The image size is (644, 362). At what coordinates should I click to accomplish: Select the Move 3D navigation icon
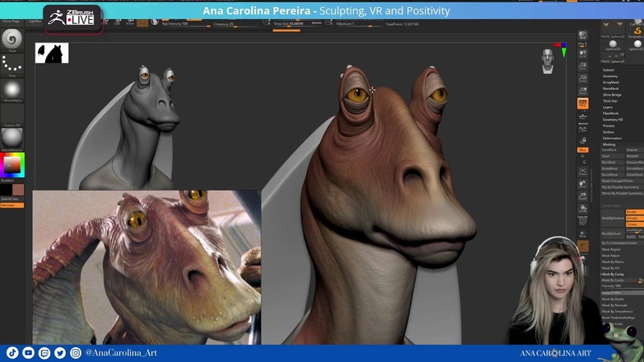click(x=582, y=184)
